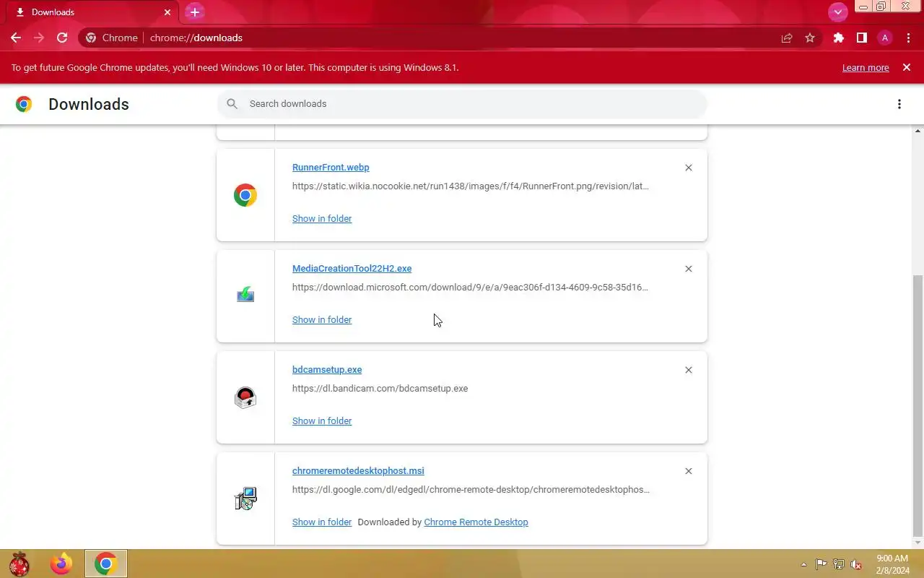Image resolution: width=924 pixels, height=578 pixels.
Task: Remove chromeremotedesktophost.msi from the list
Action: click(x=688, y=471)
